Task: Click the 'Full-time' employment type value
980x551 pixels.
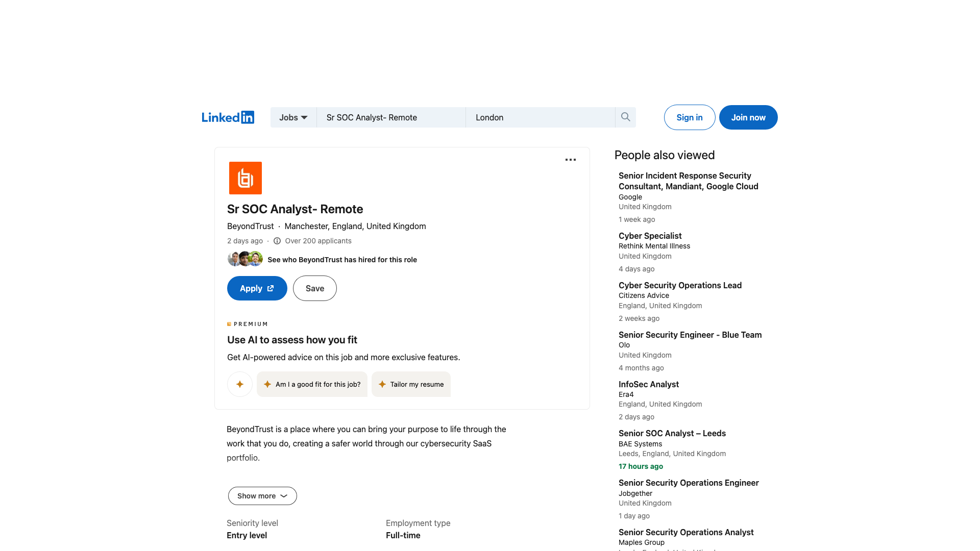Action: [403, 535]
